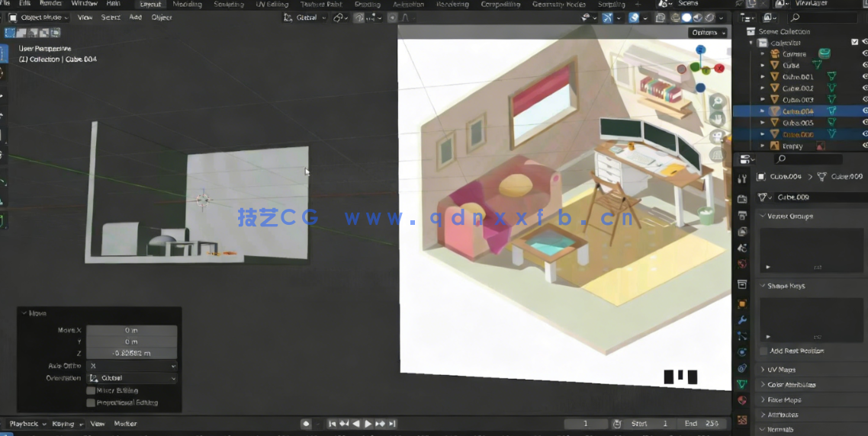Hide Empty using its eye icon

(x=865, y=146)
